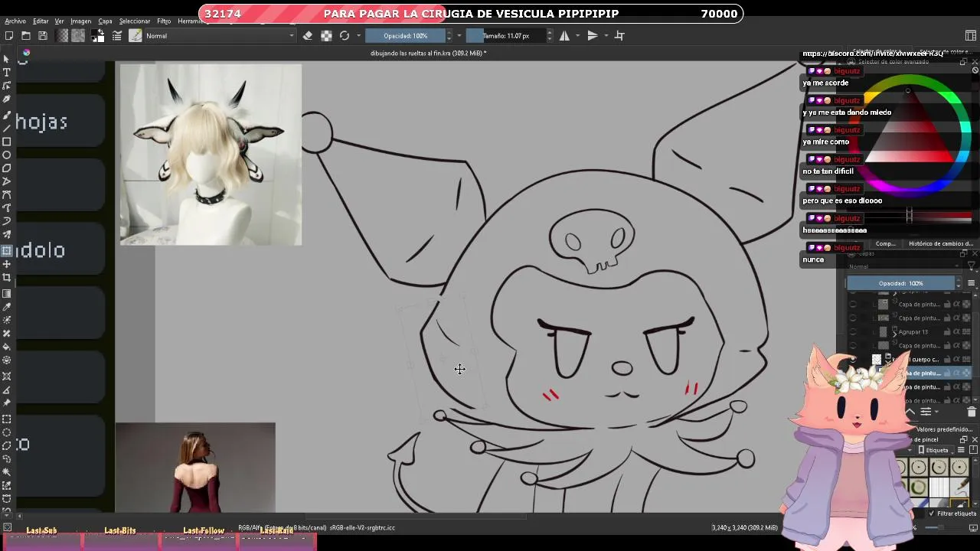Select the Ellipse shape tool
Image resolution: width=980 pixels, height=551 pixels.
click(7, 155)
